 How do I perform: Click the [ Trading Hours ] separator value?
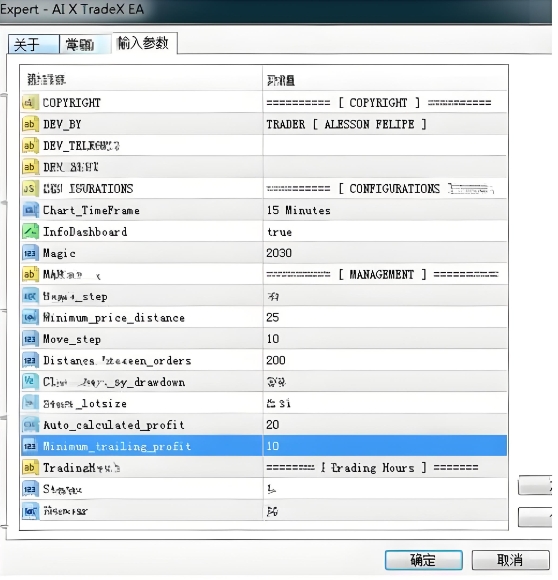[x=372, y=468]
